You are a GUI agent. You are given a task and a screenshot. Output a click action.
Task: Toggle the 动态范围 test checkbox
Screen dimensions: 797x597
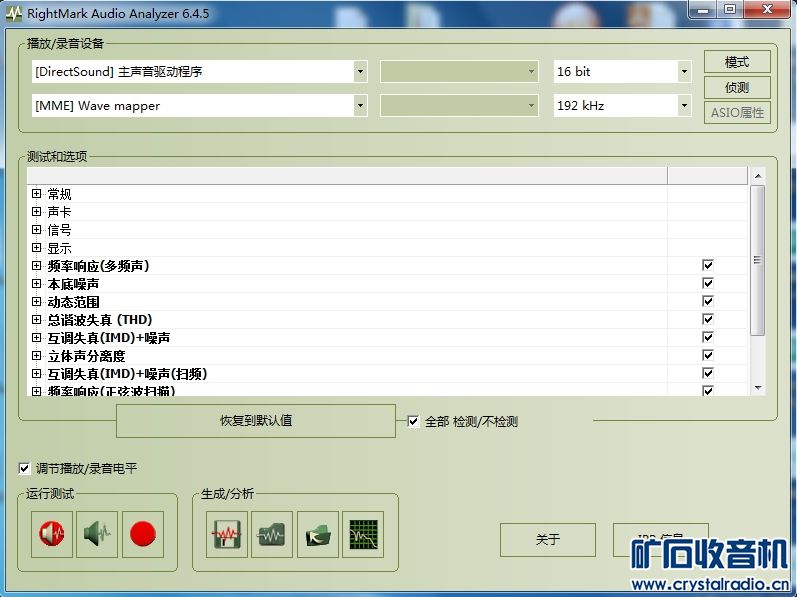tap(708, 301)
